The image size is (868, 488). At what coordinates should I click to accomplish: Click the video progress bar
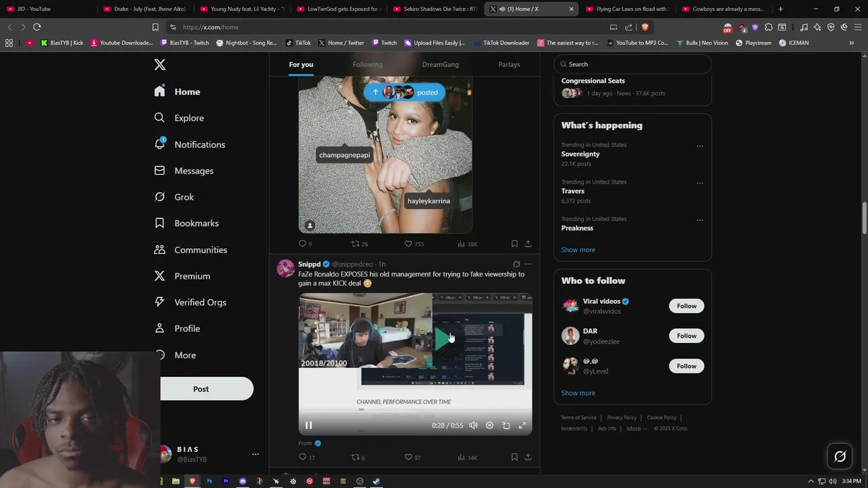click(415, 412)
